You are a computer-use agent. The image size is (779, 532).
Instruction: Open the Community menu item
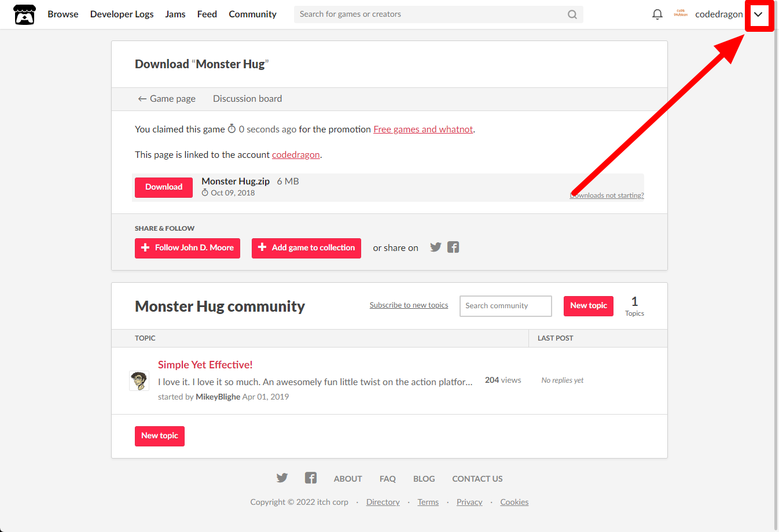coord(252,14)
